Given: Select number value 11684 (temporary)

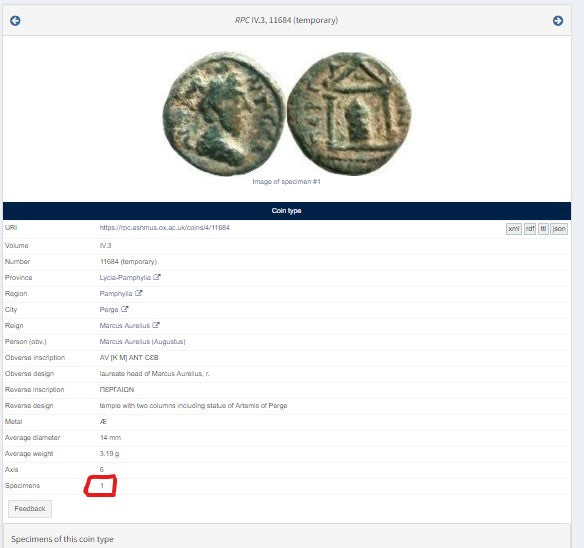Looking at the screenshot, I should pyautogui.click(x=128, y=262).
